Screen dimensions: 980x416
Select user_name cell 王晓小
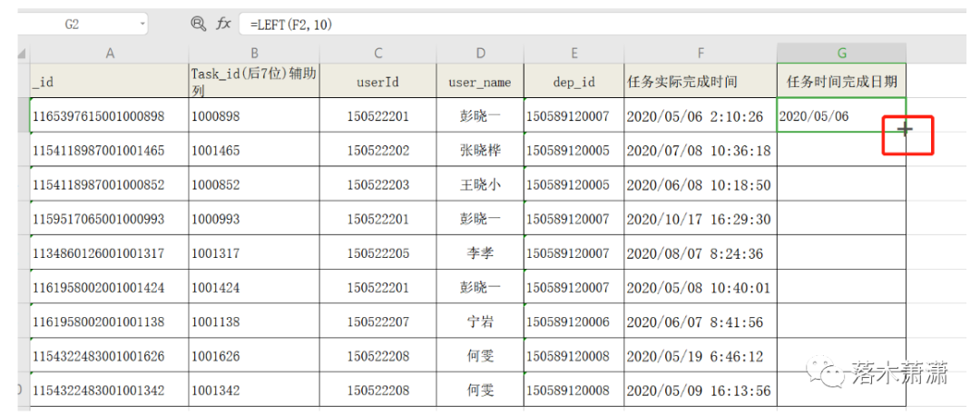tap(480, 183)
